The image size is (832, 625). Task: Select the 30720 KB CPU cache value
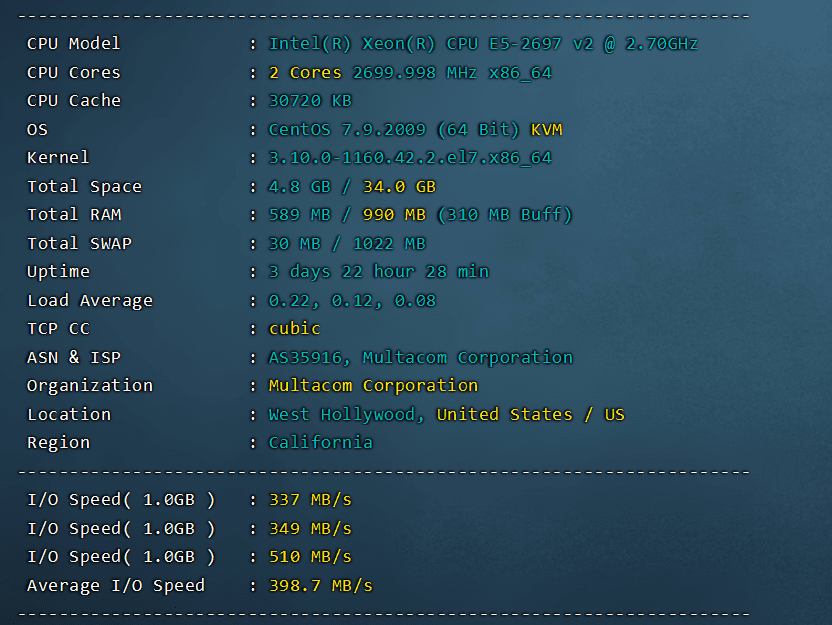coord(310,101)
